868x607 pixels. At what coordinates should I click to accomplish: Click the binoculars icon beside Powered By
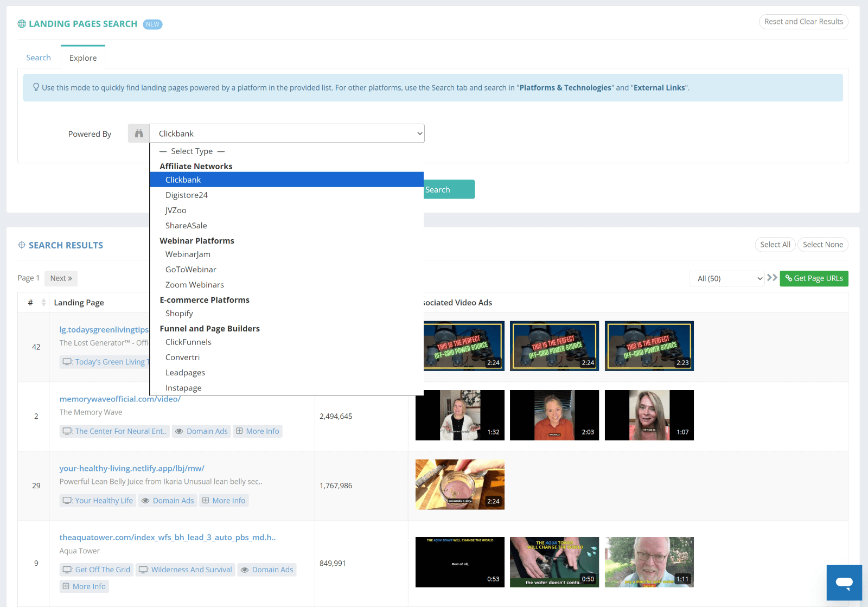tap(139, 133)
